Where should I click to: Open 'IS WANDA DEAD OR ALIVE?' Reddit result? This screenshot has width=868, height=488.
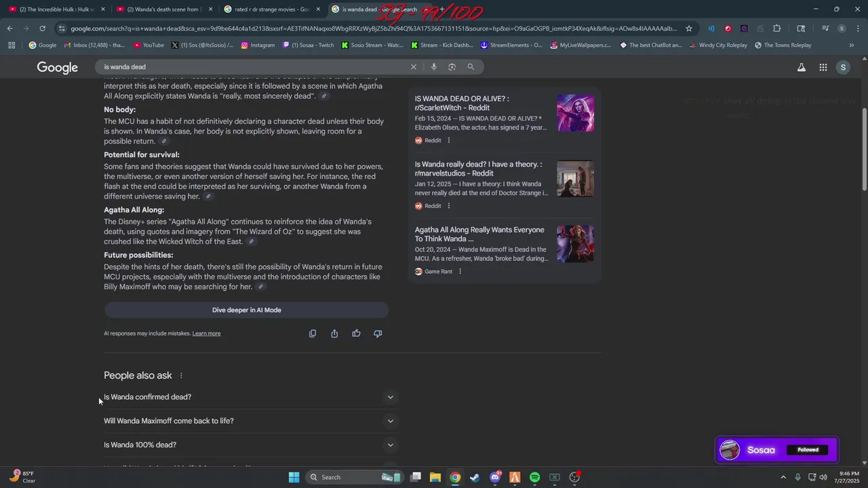pyautogui.click(x=462, y=103)
